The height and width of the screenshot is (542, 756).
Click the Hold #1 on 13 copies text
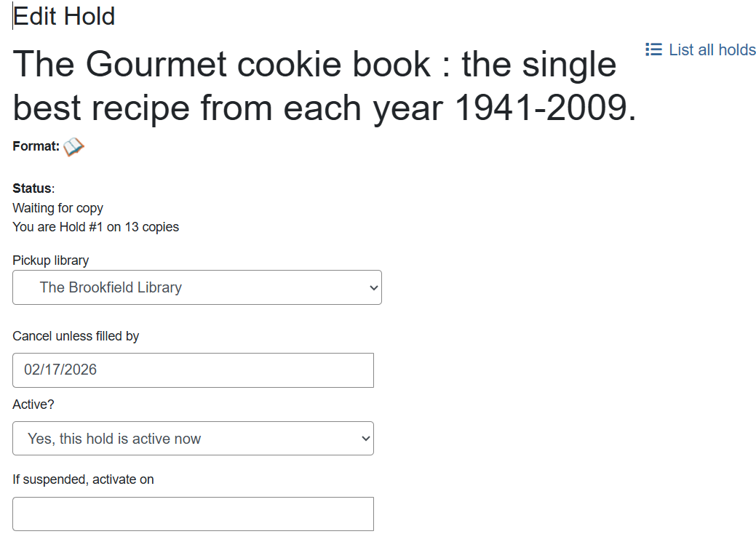(95, 227)
